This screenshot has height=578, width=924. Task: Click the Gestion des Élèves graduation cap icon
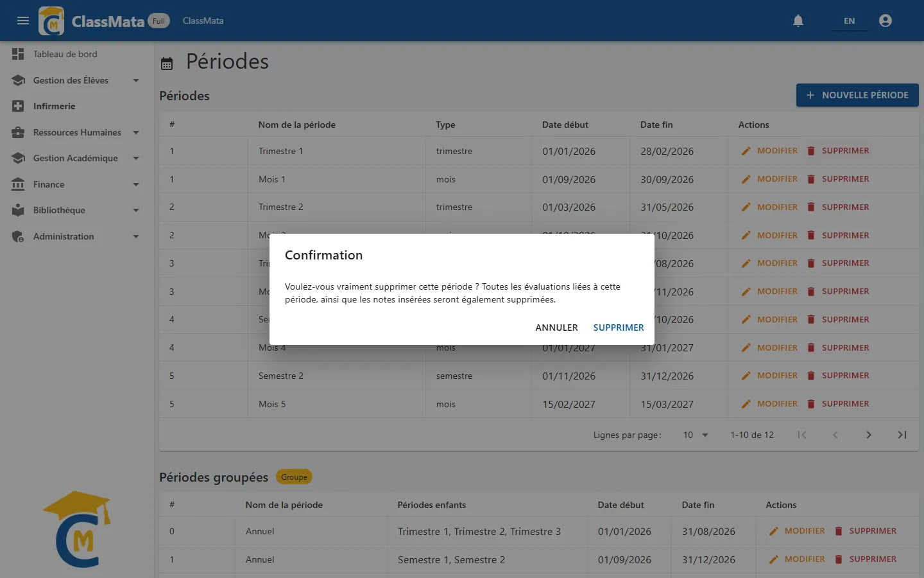[x=18, y=80]
